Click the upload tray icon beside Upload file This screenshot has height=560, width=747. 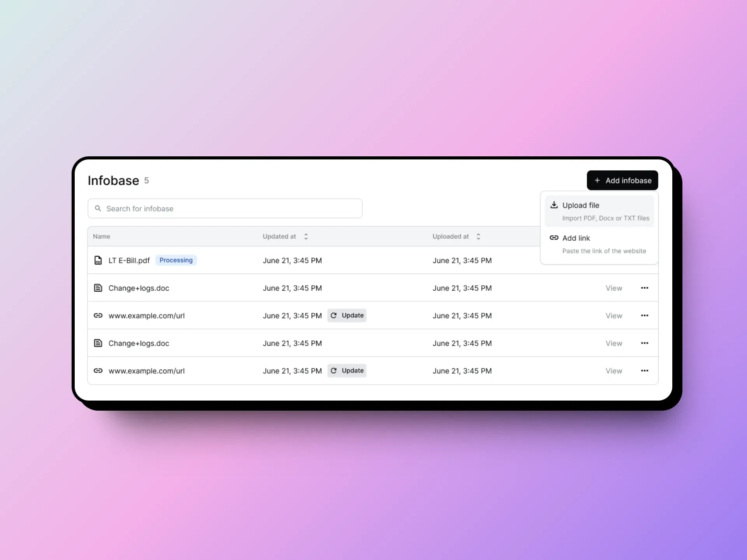(x=554, y=205)
